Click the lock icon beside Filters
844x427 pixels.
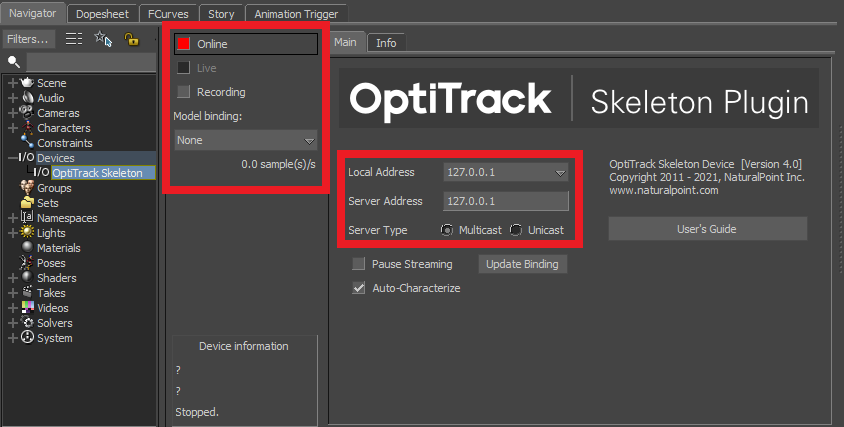(131, 39)
